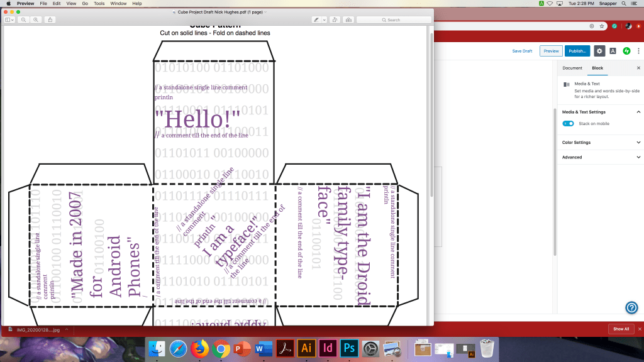Toggle the Stack on mobile switch

(x=568, y=124)
